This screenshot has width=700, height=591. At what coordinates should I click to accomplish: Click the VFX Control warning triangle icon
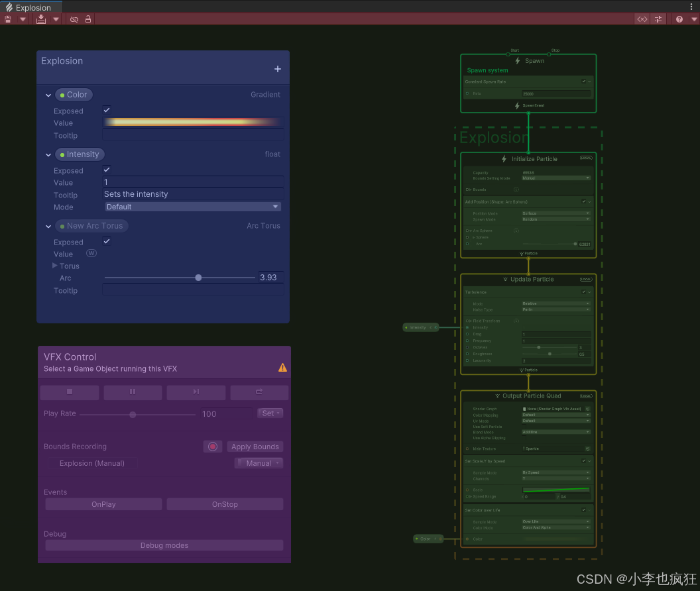(282, 367)
